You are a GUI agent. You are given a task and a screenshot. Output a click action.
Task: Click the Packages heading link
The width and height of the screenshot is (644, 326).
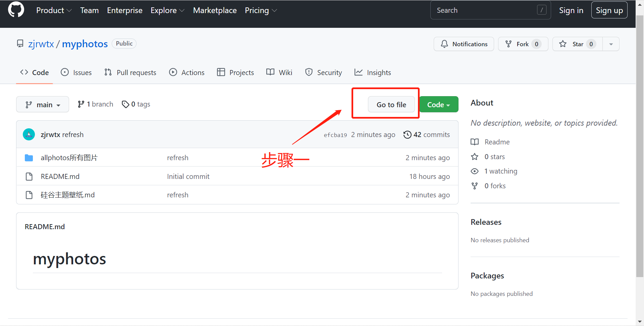pos(487,276)
